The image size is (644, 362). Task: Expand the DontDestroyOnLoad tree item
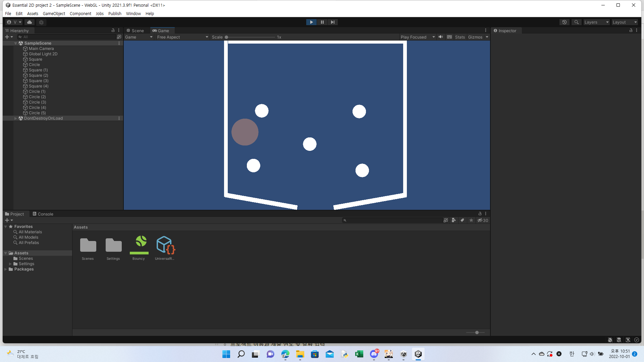[x=15, y=118]
